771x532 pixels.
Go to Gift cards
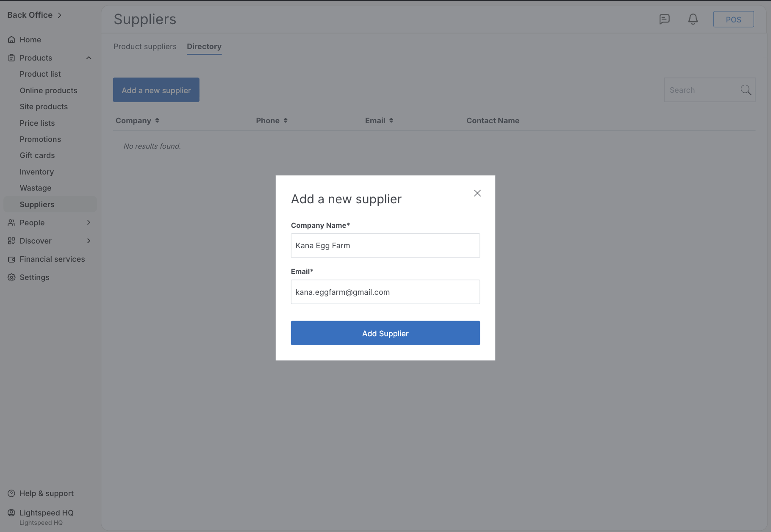tap(37, 155)
